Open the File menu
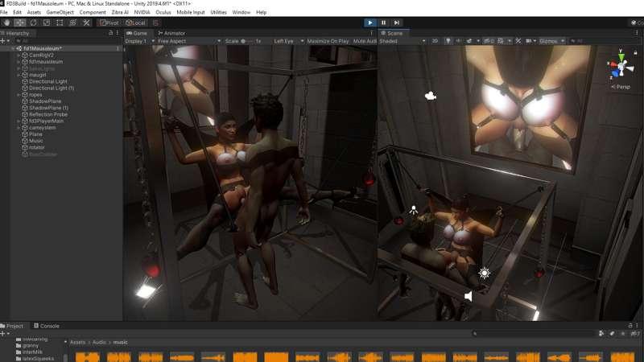 pos(4,12)
